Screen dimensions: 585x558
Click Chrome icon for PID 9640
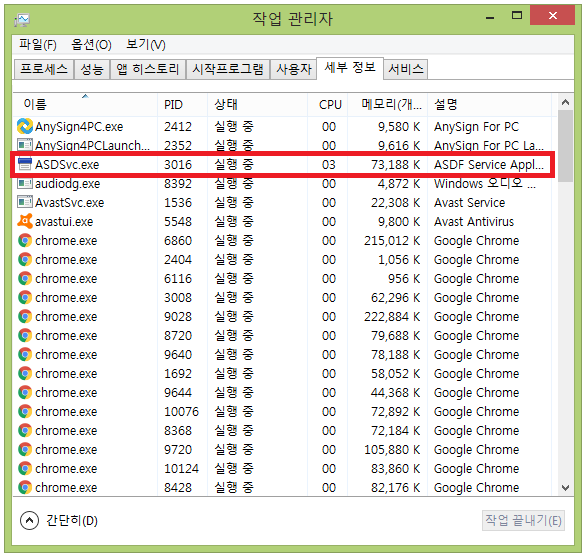point(25,354)
